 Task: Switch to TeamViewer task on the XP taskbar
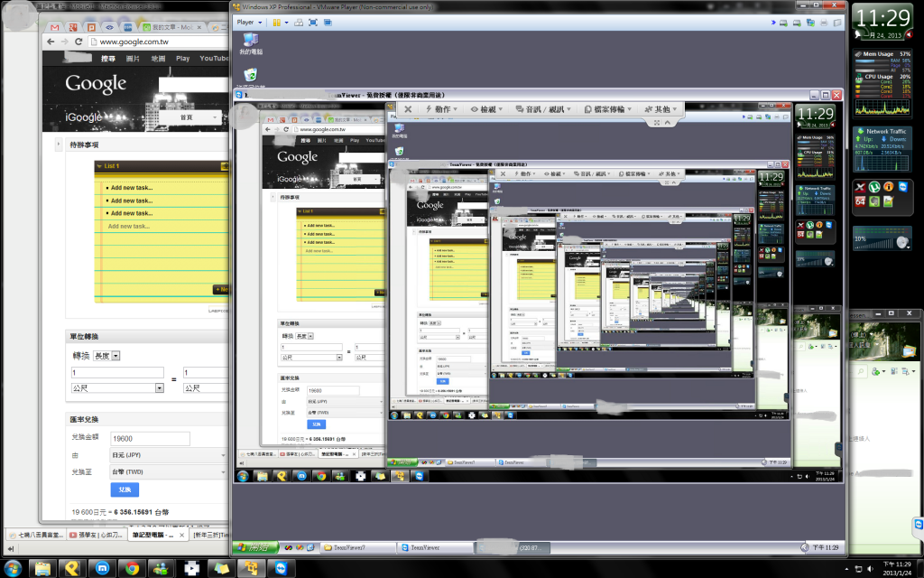click(x=435, y=547)
